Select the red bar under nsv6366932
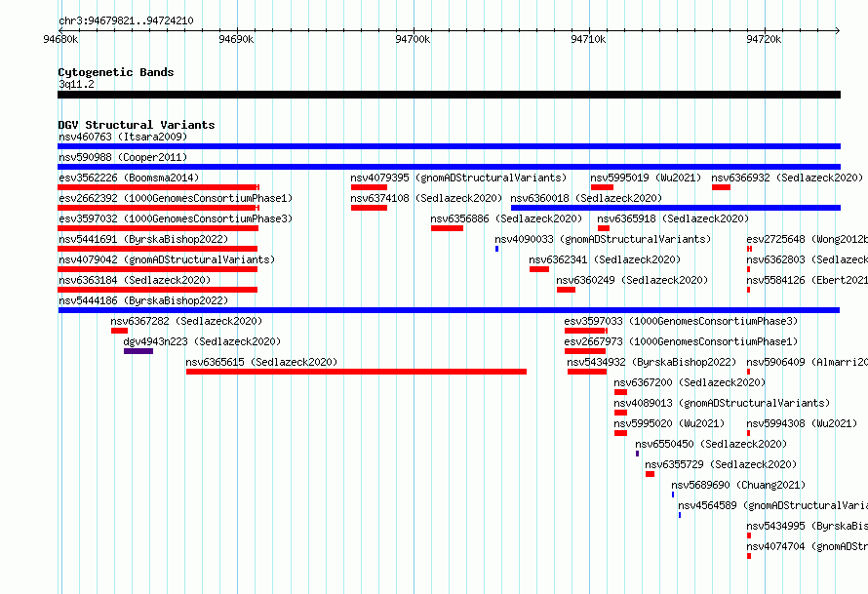 [722, 187]
